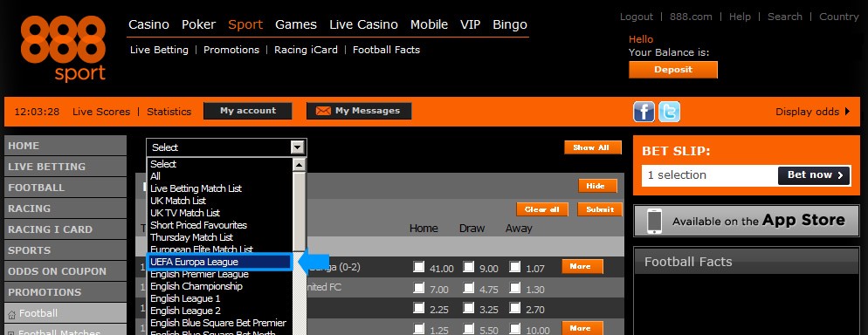This screenshot has height=335, width=868.
Task: Tick the Draw 9.00 checkbox
Action: (x=469, y=267)
